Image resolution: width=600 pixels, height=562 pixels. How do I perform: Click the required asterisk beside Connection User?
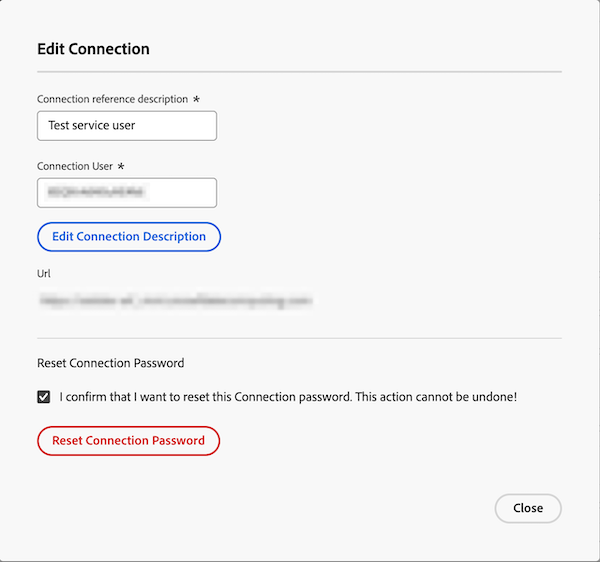tap(122, 166)
